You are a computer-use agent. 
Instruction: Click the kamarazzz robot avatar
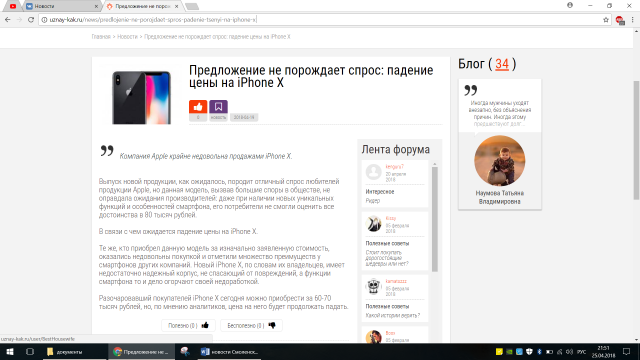click(373, 286)
